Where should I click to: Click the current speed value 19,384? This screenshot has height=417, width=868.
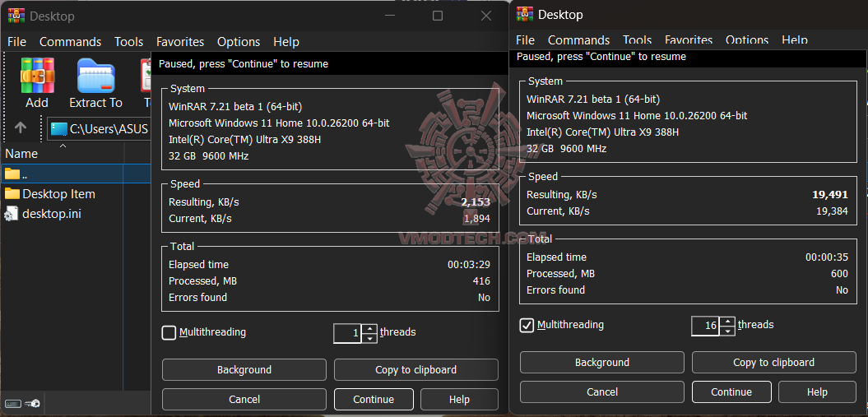830,211
